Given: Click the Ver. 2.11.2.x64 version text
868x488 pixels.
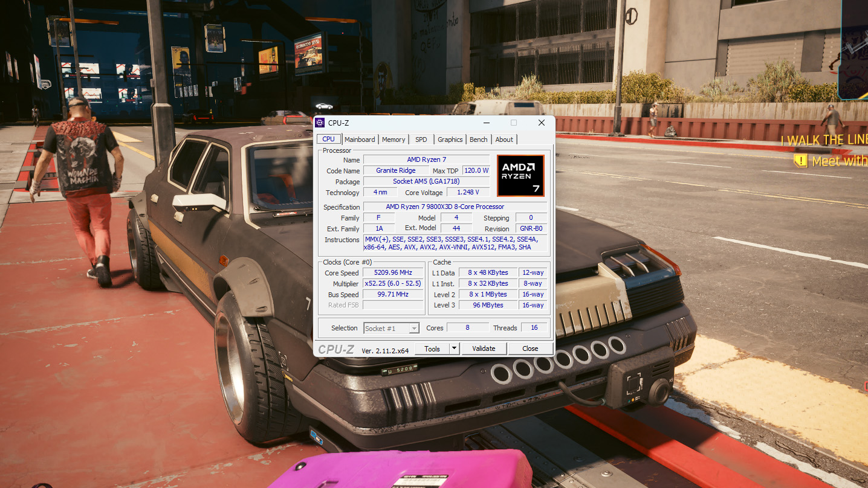Looking at the screenshot, I should click(x=385, y=350).
